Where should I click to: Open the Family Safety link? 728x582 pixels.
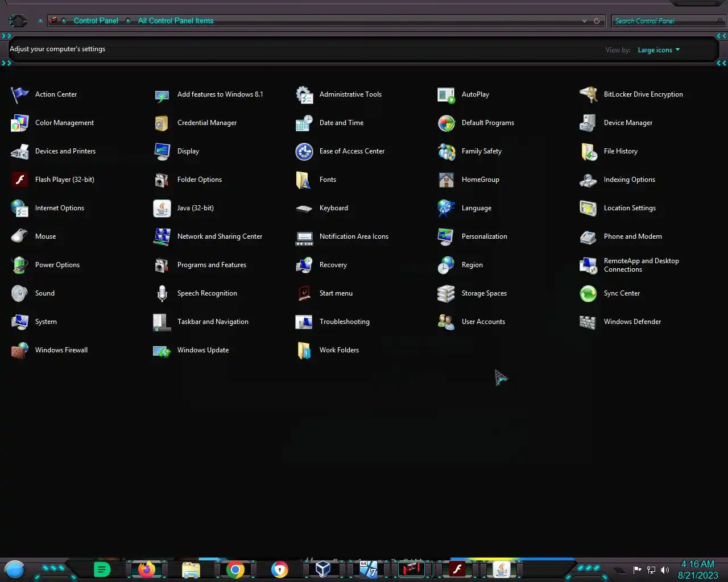click(482, 151)
